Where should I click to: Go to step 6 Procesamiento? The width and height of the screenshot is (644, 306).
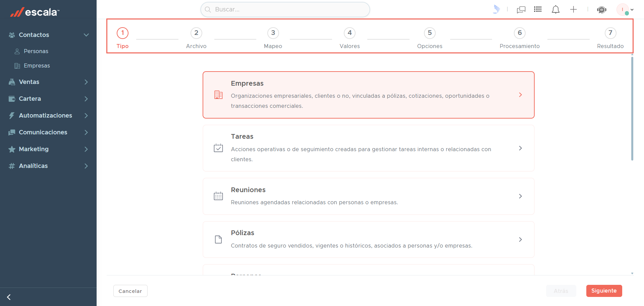(520, 38)
